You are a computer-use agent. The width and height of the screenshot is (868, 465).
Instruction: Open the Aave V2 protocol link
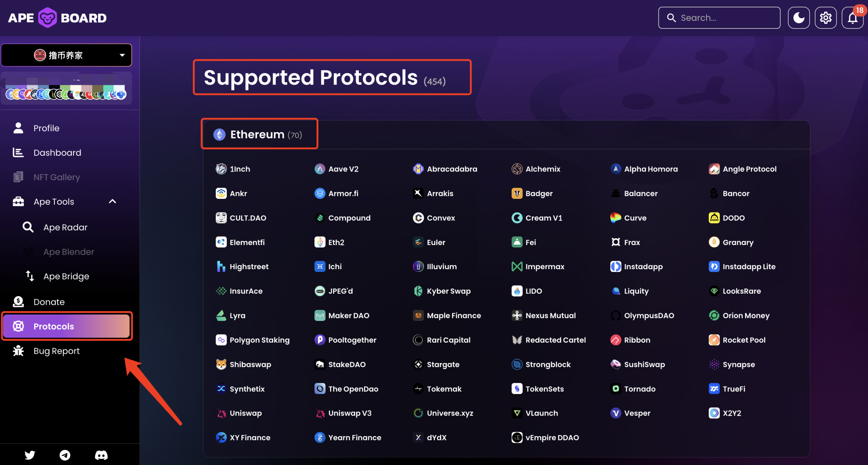tap(343, 169)
